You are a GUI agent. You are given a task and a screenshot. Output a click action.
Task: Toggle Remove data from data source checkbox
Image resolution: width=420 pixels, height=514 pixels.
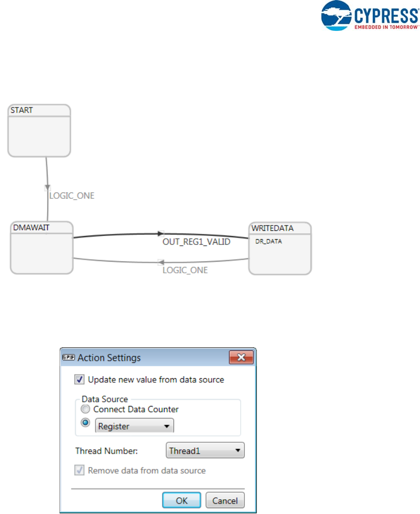click(79, 470)
